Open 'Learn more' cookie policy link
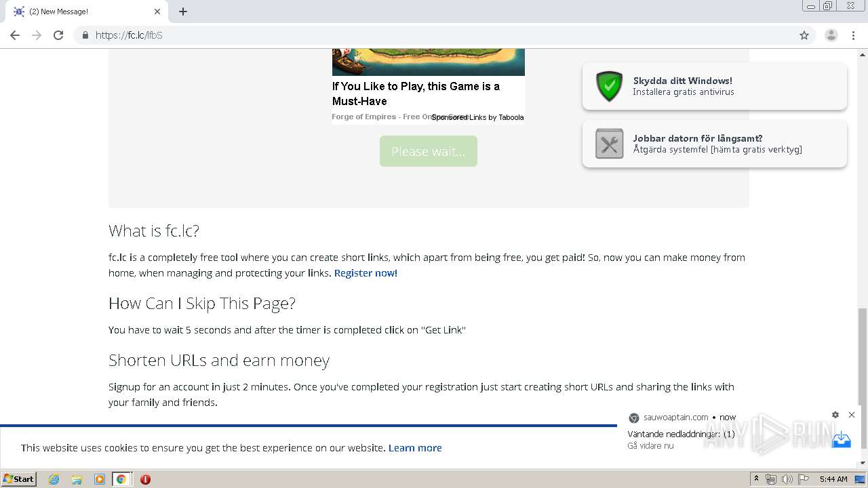The width and height of the screenshot is (868, 488). click(415, 448)
